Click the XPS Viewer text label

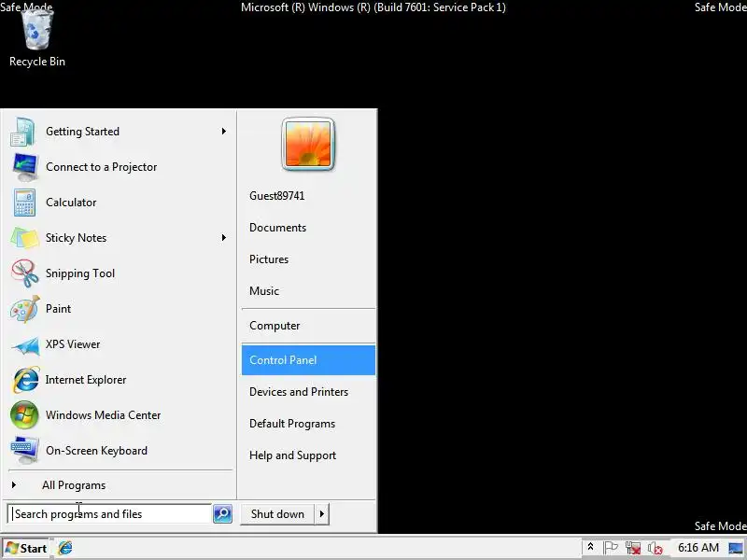tap(73, 344)
